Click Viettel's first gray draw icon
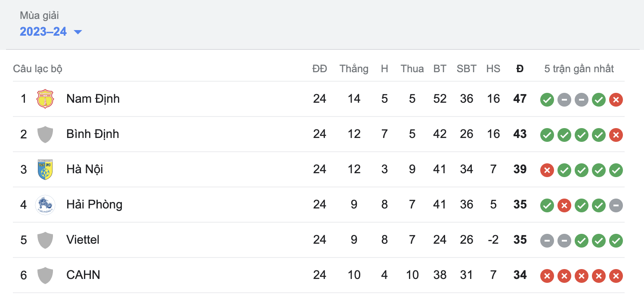644x294 pixels. coord(547,241)
